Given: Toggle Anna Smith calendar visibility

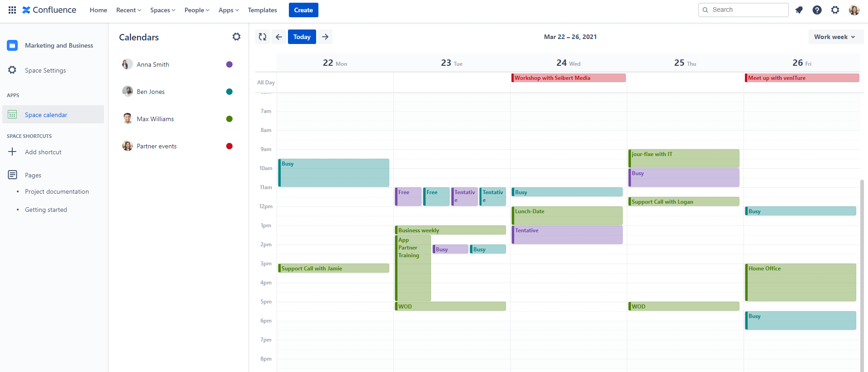Looking at the screenshot, I should click(x=229, y=64).
